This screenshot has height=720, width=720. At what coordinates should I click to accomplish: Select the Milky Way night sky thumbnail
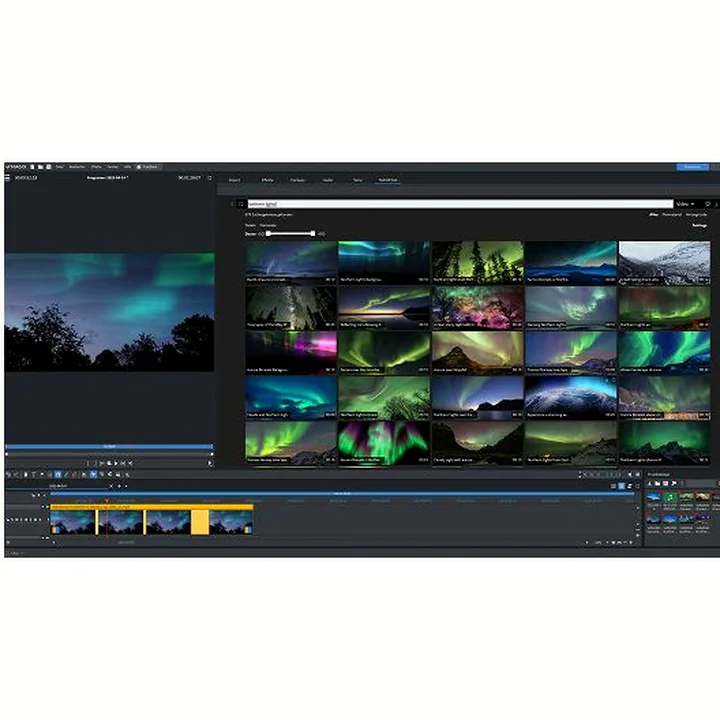coord(291,308)
